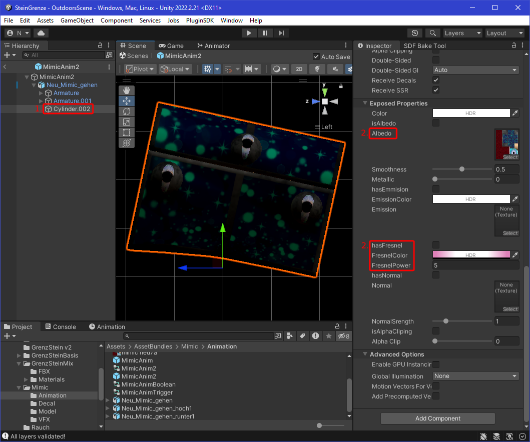Toggle grid visibility icon in scene toolbar

[x=208, y=69]
